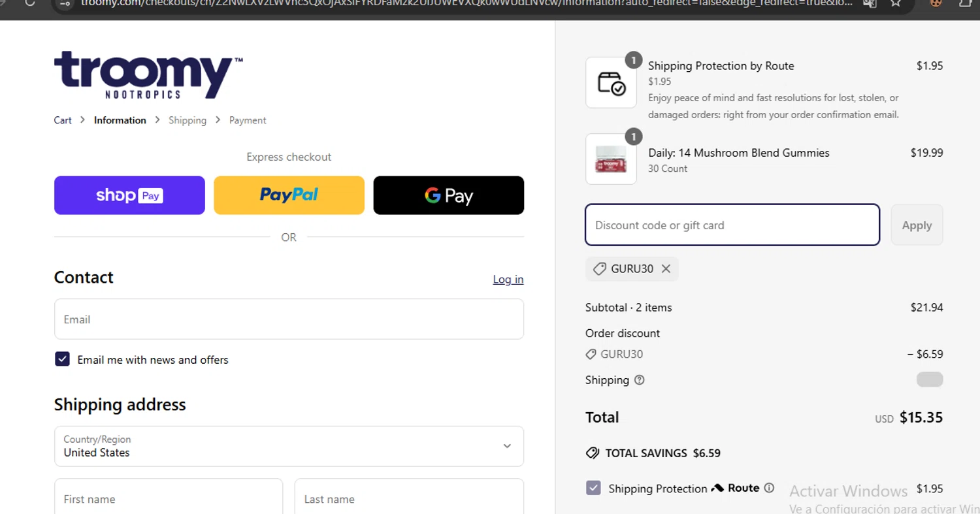Remove the GURU30 discount code

point(666,268)
